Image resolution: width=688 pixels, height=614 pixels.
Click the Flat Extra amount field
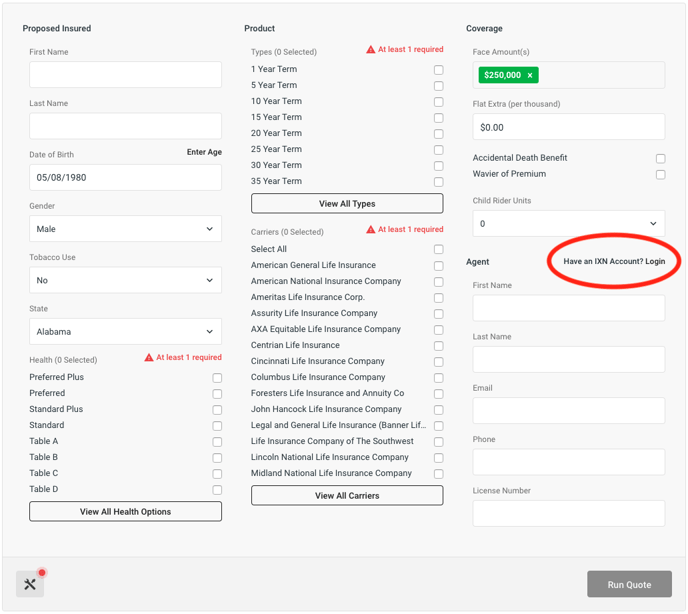(569, 127)
